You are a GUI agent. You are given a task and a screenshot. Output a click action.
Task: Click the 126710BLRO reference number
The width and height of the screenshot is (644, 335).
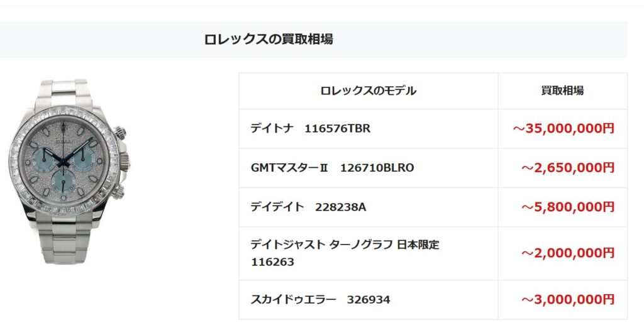pos(377,168)
